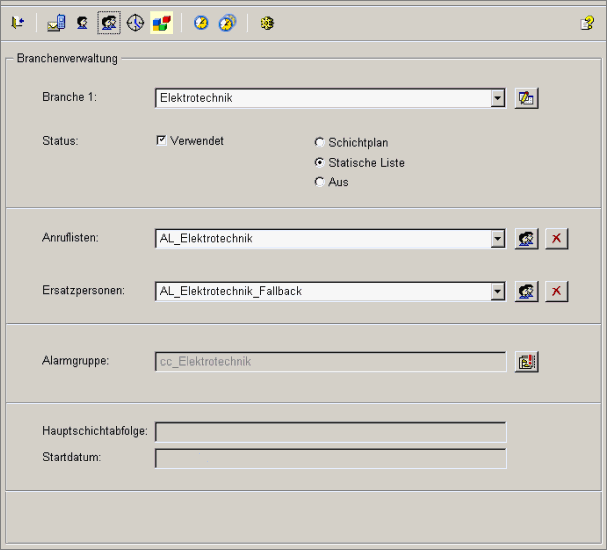Expand the Branche 1 dropdown
Viewport: 607px width, 550px height.
pyautogui.click(x=498, y=98)
